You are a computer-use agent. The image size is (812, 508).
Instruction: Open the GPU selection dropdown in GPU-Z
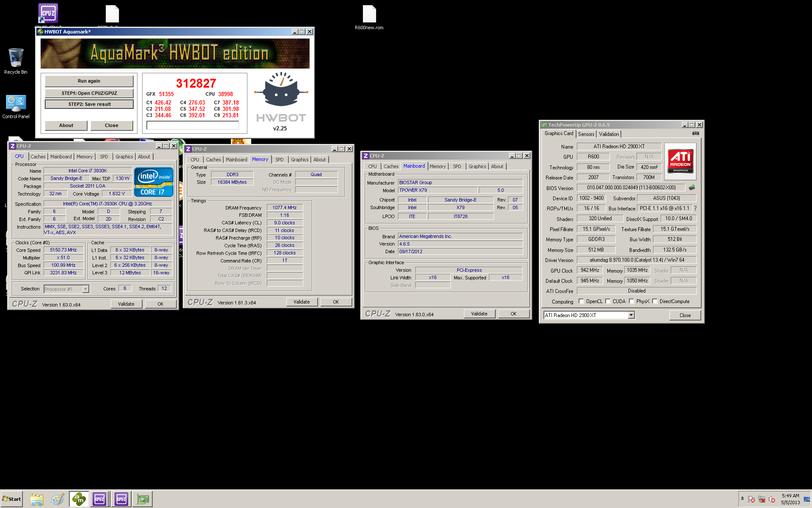coord(631,315)
